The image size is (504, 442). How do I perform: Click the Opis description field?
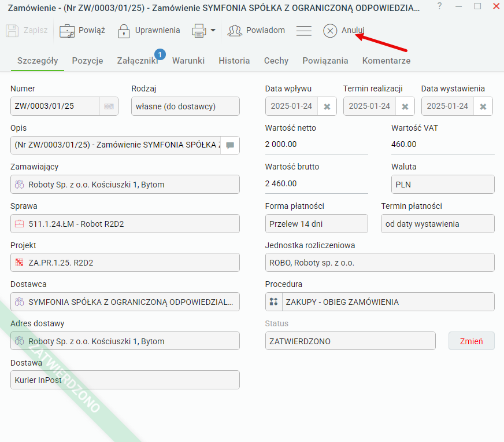[x=116, y=145]
